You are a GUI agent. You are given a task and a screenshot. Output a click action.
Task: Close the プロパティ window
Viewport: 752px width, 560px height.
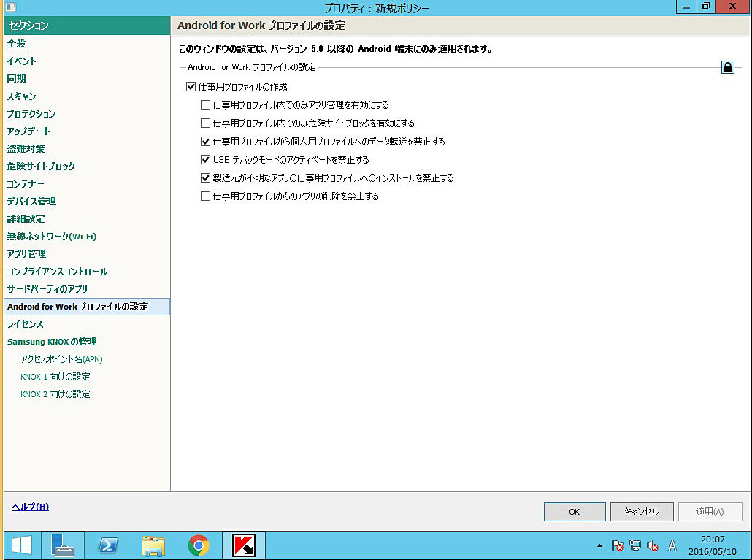point(732,7)
